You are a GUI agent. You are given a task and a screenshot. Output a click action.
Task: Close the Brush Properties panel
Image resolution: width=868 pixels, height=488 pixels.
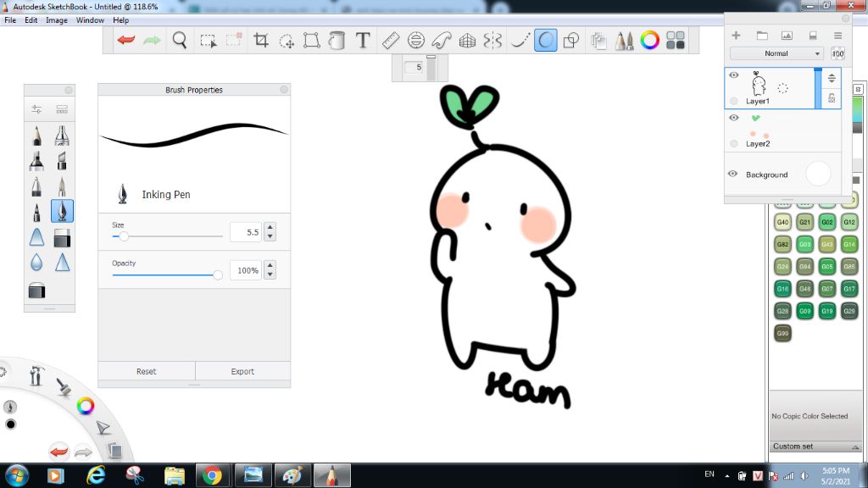coord(284,90)
